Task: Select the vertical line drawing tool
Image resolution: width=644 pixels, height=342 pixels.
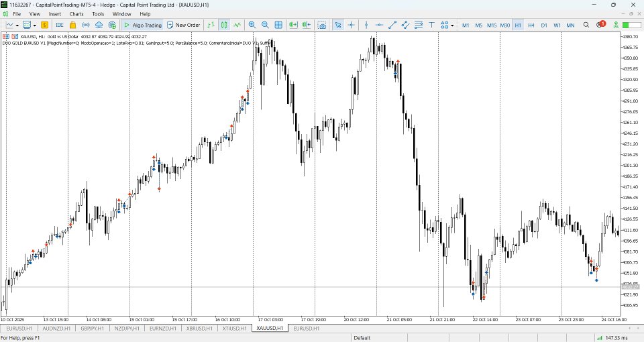Action: 366,25
